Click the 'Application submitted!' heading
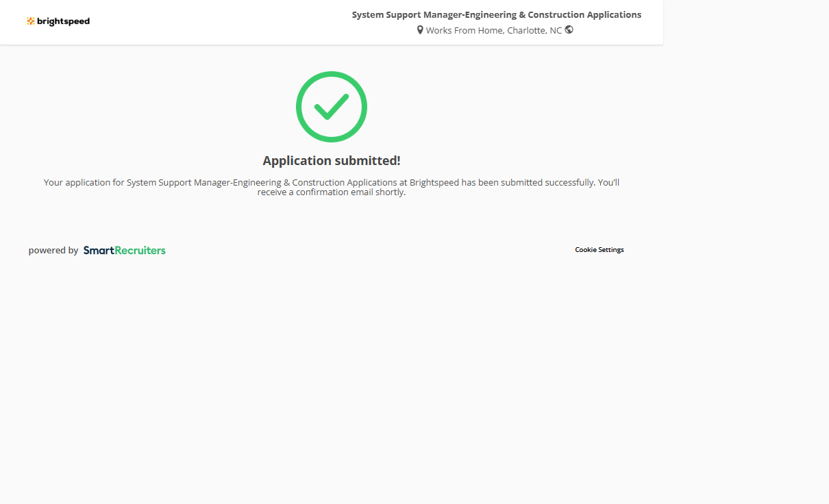This screenshot has width=829, height=504. pos(332,161)
